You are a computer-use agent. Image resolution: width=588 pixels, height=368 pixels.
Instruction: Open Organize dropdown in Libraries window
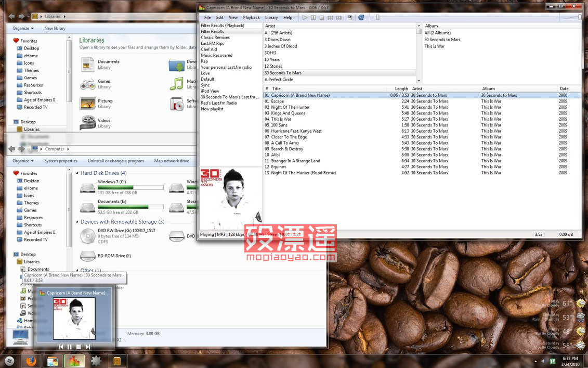click(x=23, y=29)
